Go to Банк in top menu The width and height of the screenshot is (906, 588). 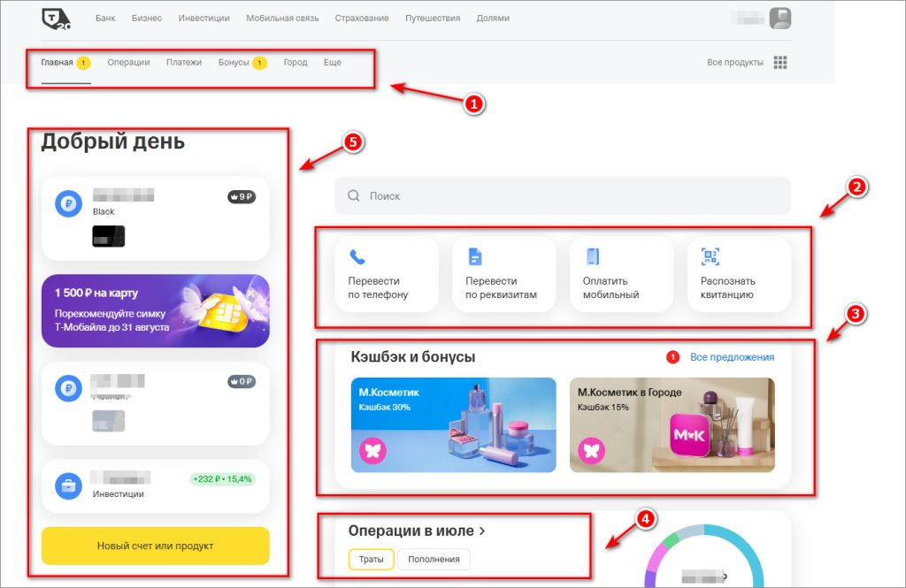[105, 18]
